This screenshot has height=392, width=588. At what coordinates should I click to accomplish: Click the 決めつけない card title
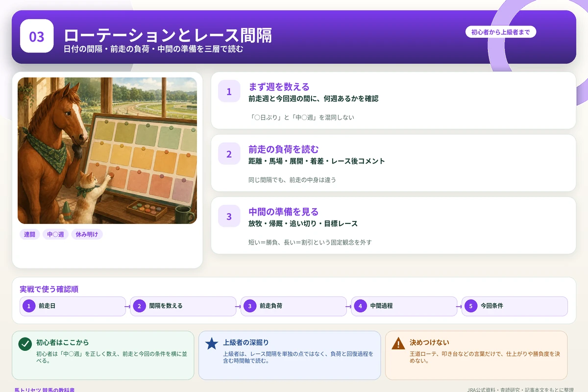point(429,343)
